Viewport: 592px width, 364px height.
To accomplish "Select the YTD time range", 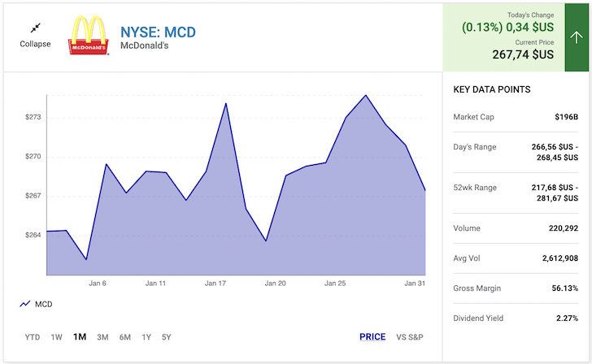I will click(32, 337).
